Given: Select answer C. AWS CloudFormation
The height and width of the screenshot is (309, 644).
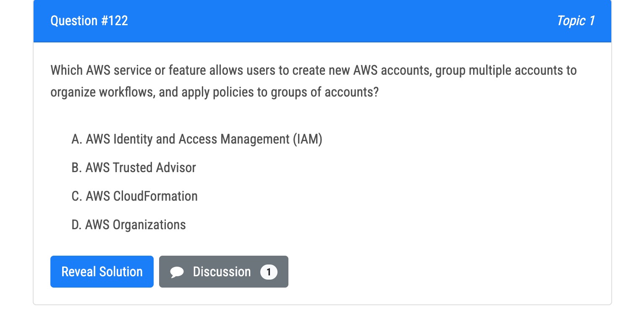Looking at the screenshot, I should (135, 196).
